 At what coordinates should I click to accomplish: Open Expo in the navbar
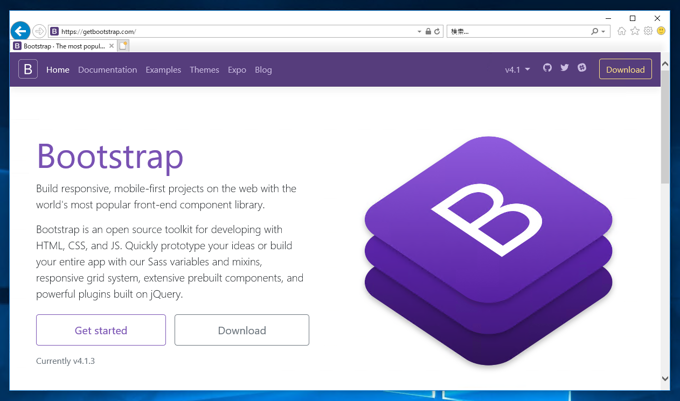pos(237,70)
